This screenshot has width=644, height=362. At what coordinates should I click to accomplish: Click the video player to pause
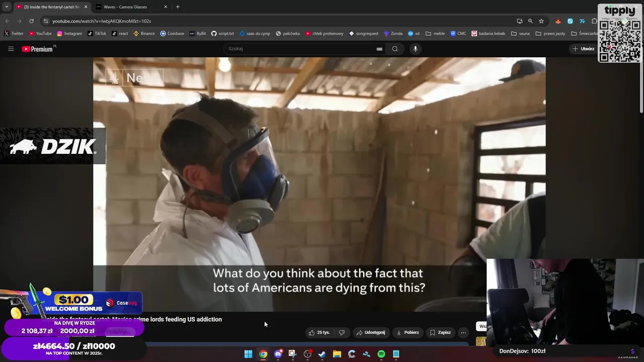click(x=319, y=184)
